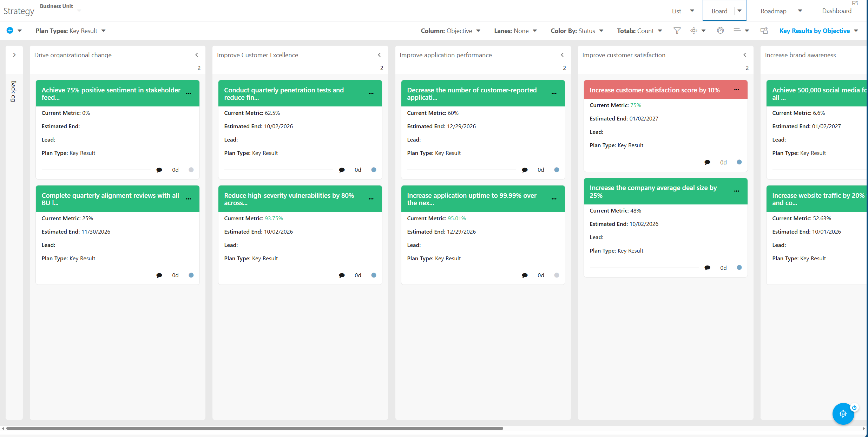This screenshot has width=868, height=437.
Task: Open the ellipsis menu on Increase customer satisfaction score card
Action: (737, 90)
